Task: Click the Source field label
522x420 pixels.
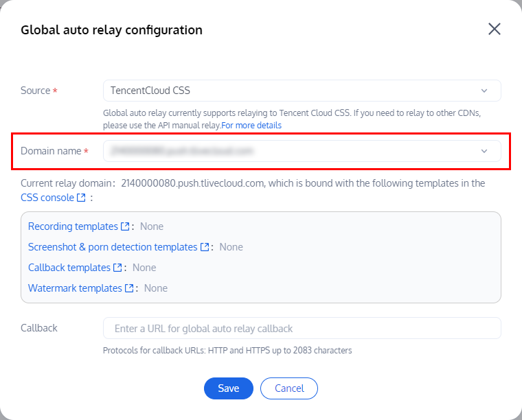Action: [x=36, y=91]
